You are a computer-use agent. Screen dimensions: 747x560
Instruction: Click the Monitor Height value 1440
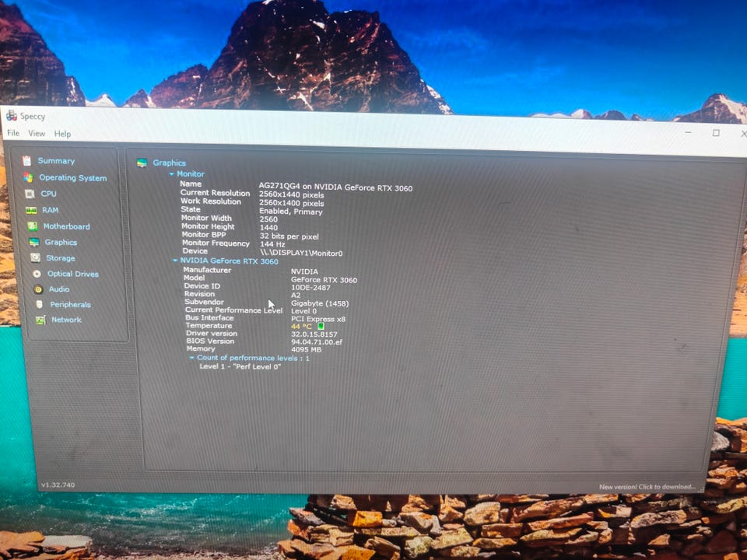click(x=268, y=228)
